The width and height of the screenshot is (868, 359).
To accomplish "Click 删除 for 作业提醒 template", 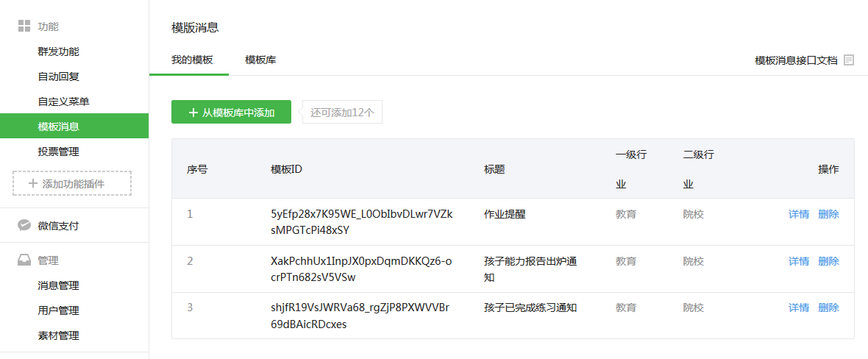I will (829, 214).
